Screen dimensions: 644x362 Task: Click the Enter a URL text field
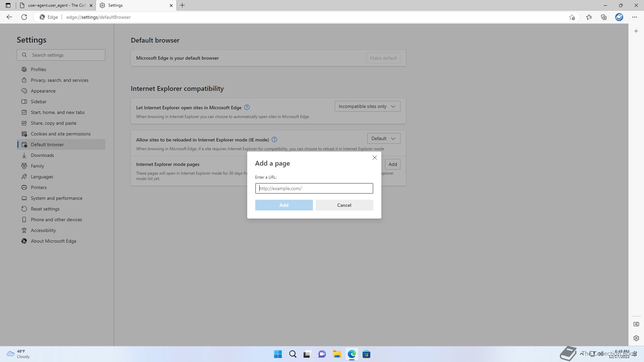click(x=314, y=188)
